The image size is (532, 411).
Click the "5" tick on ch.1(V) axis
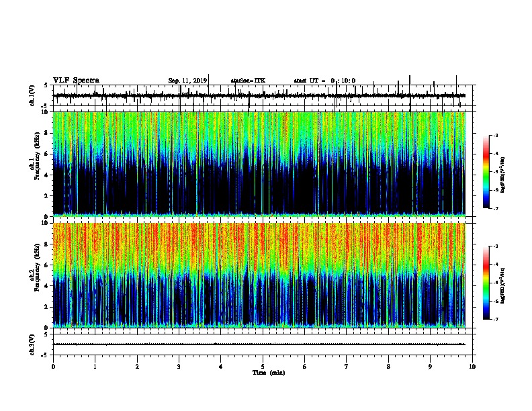46,85
